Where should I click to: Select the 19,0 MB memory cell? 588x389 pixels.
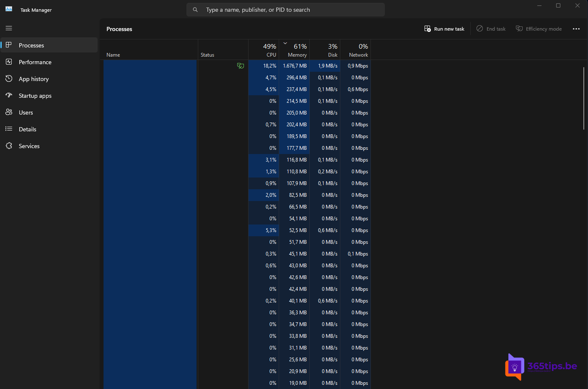point(294,383)
